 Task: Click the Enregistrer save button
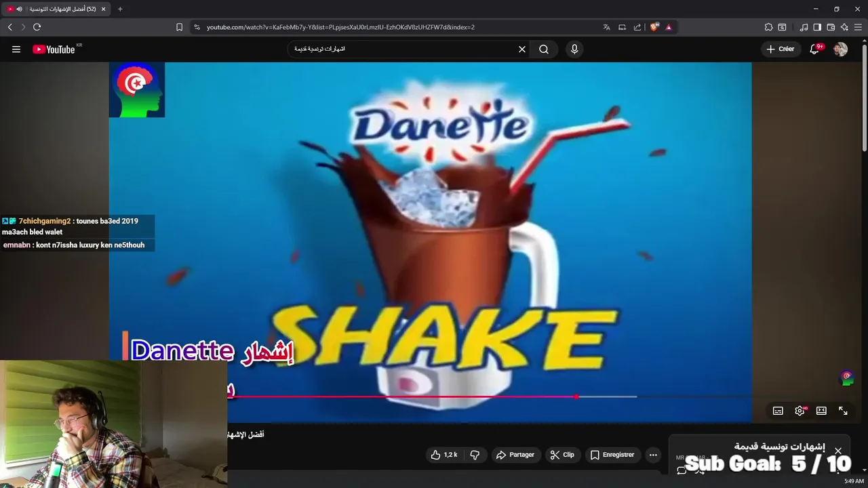(612, 455)
